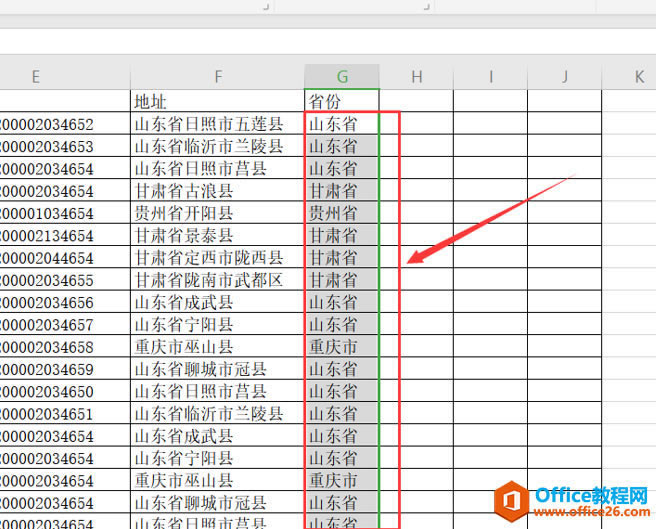
Task: Select cell 山东省日照市五莲县
Action: [x=217, y=124]
